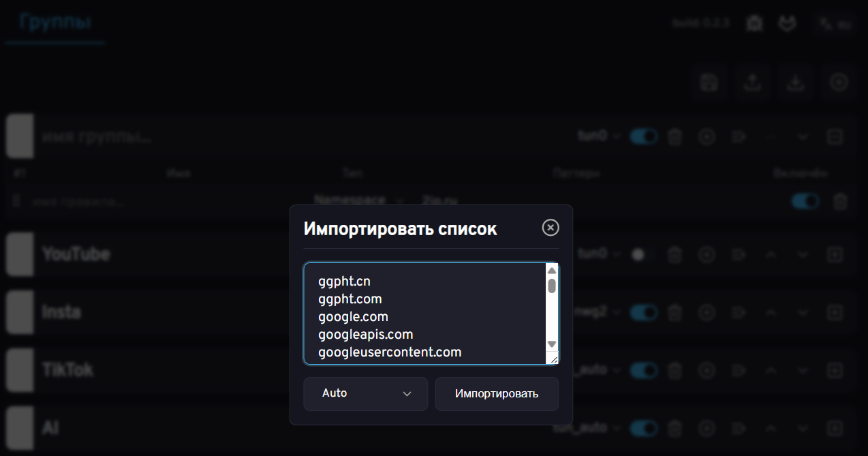The image size is (868, 456).
Task: Toggle the unnamed first group switch
Action: point(644,136)
